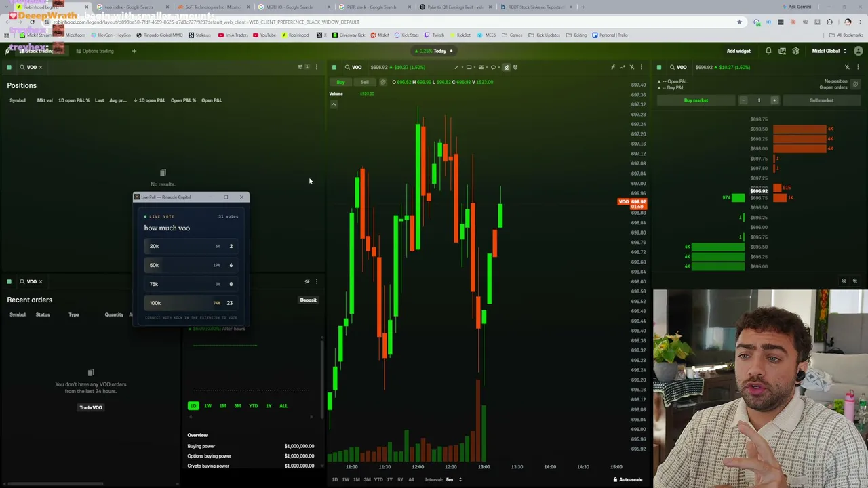Click the positions filter icon
Viewport: 868px width, 488px height.
click(302, 67)
